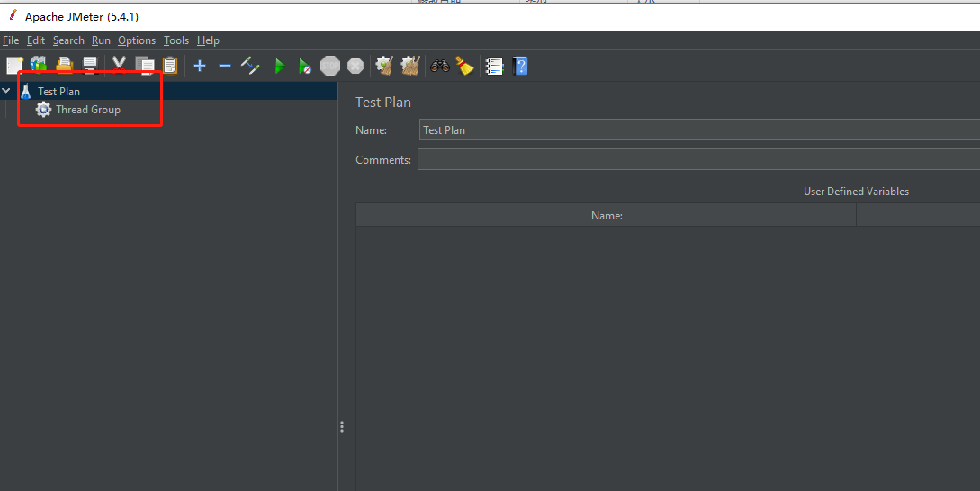Open the Options menu
The image size is (980, 491).
136,40
